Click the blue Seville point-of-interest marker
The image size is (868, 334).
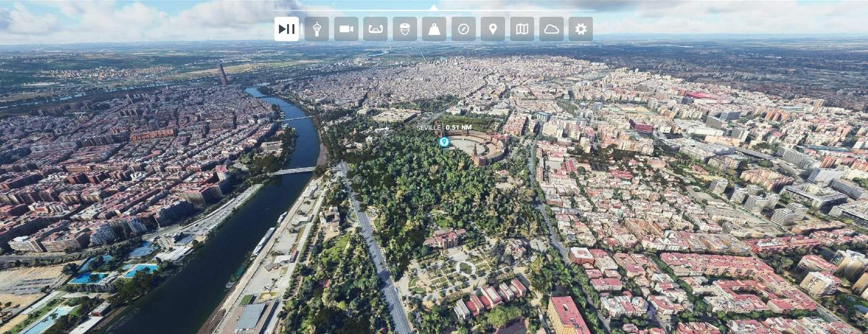point(444,142)
